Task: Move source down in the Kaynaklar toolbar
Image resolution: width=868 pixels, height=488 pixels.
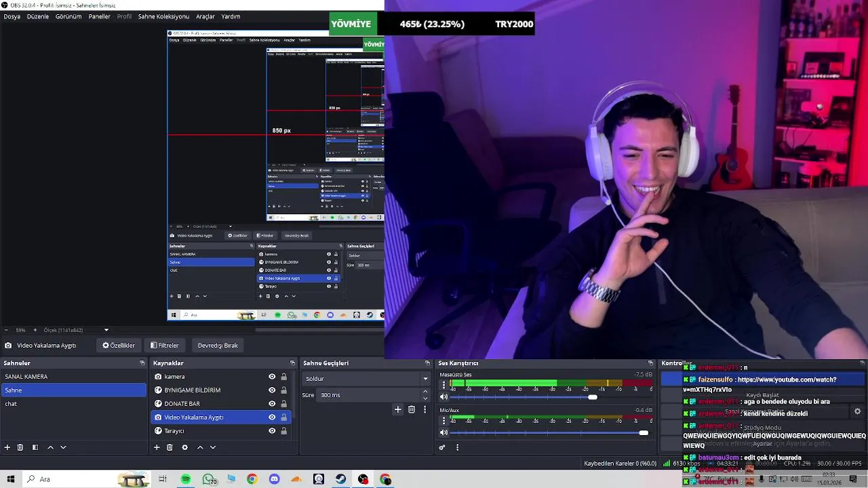Action: [x=213, y=447]
